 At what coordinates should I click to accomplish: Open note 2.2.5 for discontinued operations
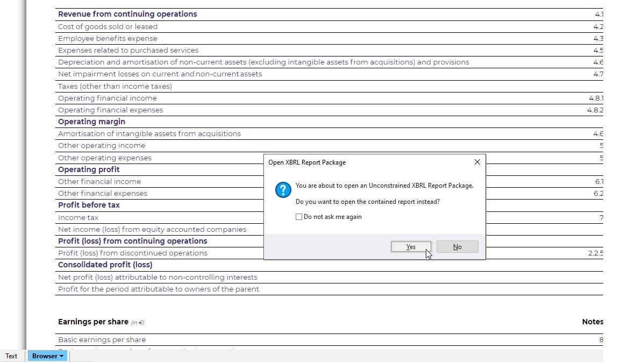tap(597, 253)
